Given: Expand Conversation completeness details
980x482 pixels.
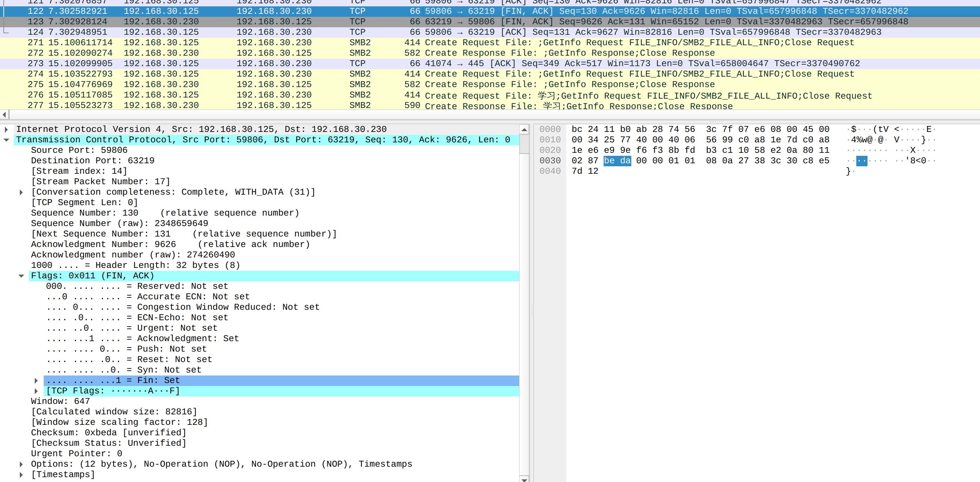Looking at the screenshot, I should (x=21, y=192).
